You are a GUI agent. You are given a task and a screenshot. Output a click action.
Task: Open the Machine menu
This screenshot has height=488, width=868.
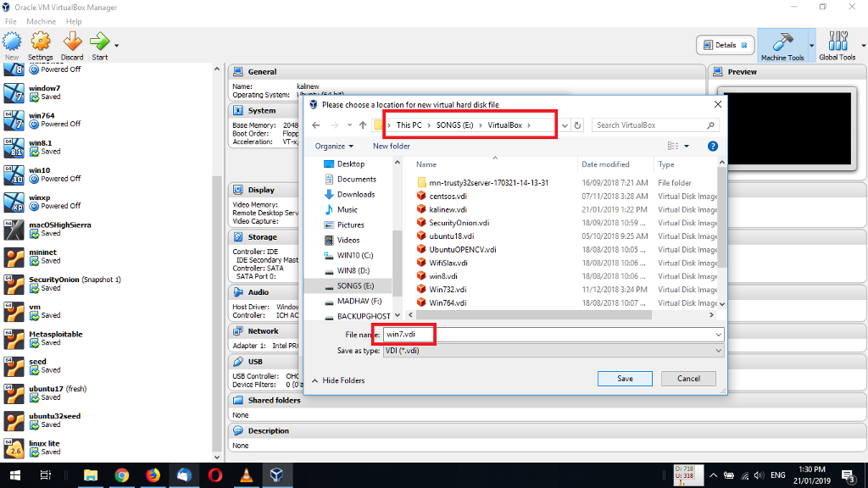click(x=40, y=20)
